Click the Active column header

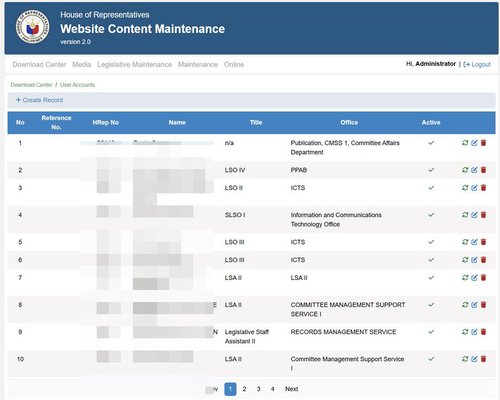[431, 123]
